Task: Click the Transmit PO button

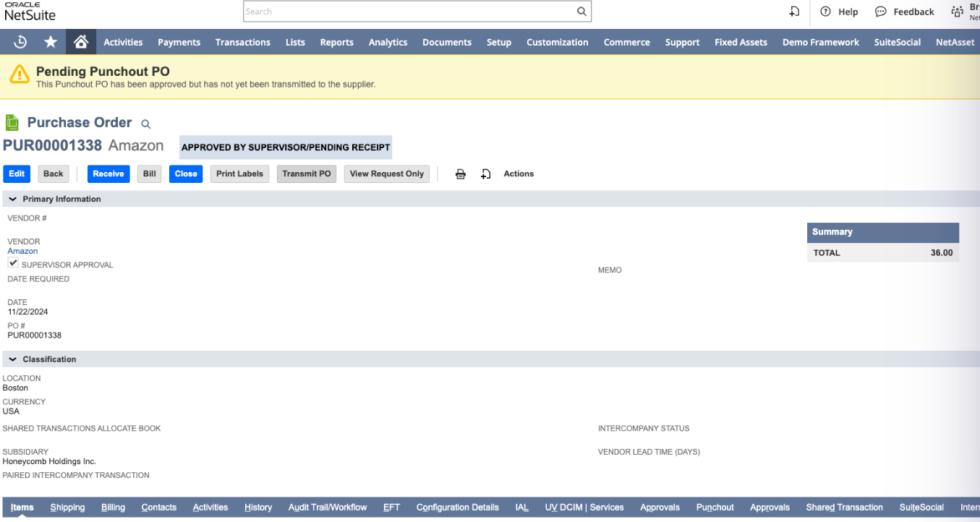Action: point(307,174)
